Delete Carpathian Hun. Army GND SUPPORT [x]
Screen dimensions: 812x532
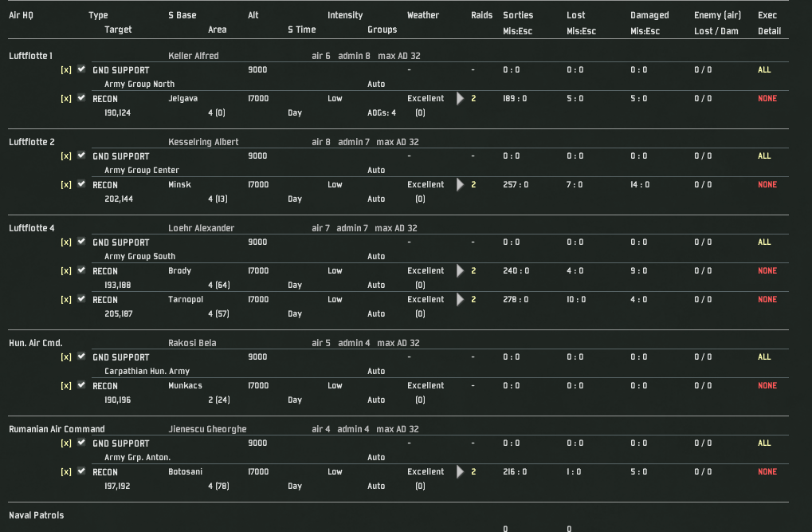click(x=66, y=357)
